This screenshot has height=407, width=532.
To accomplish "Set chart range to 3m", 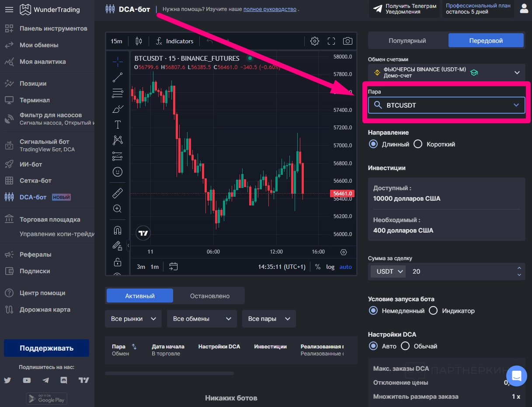I will point(141,267).
